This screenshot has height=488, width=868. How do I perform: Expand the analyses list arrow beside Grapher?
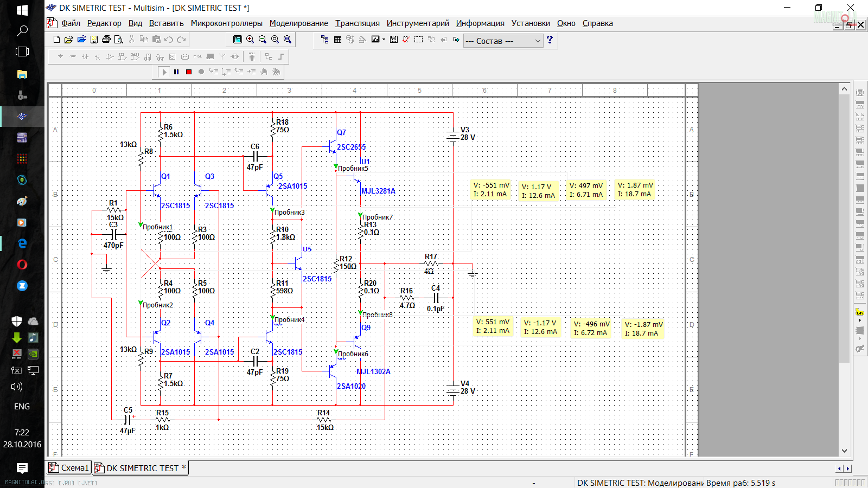[384, 40]
